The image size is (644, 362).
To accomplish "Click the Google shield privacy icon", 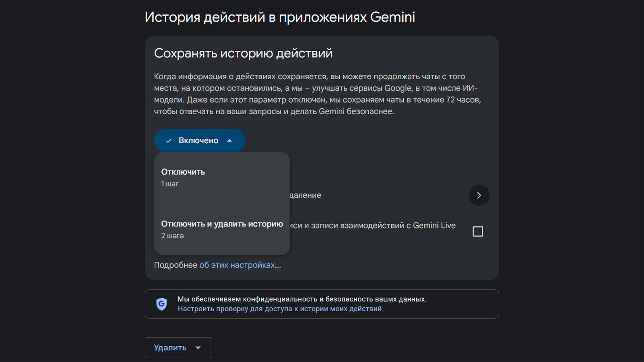I will pyautogui.click(x=161, y=304).
